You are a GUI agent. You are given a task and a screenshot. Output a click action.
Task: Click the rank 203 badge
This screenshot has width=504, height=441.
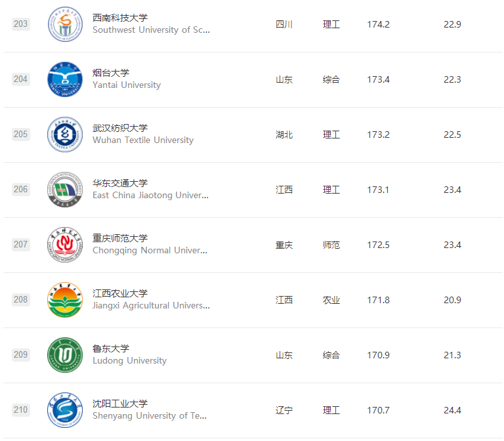tap(21, 24)
